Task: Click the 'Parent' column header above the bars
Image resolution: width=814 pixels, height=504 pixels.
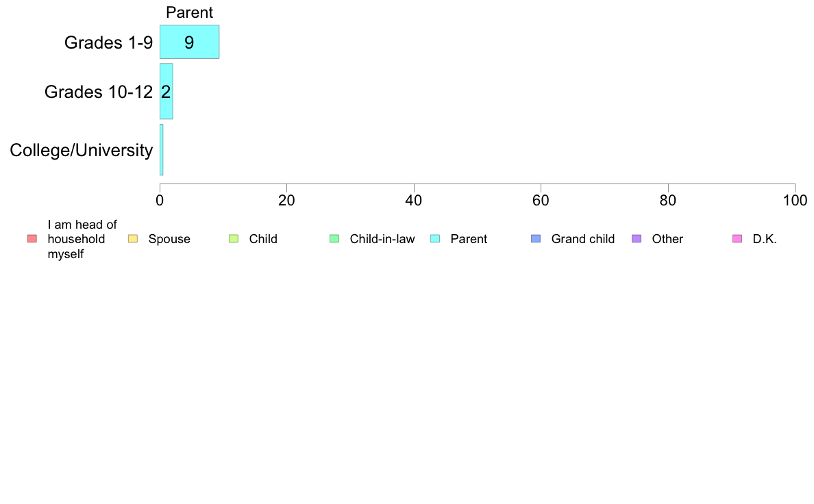Action: tap(190, 12)
